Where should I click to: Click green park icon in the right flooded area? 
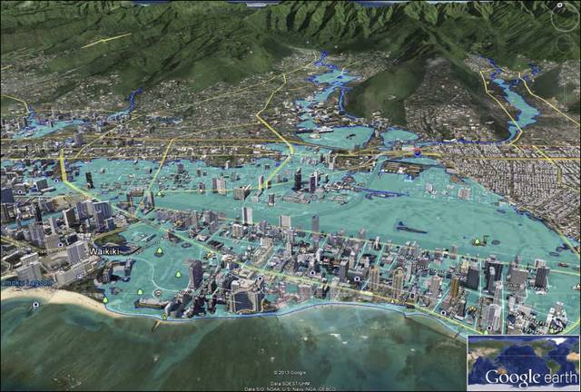tap(478, 240)
